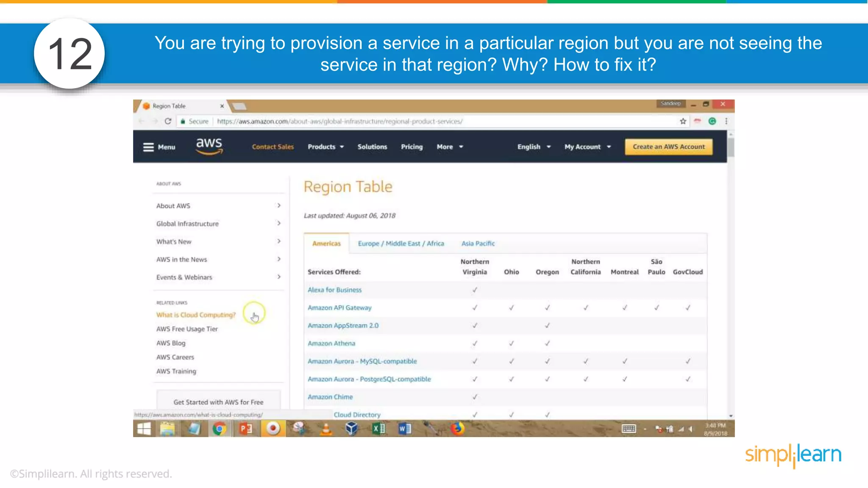Click the screen recorder taskbar icon
Viewport: 868px width, 488px height.
pyautogui.click(x=273, y=429)
